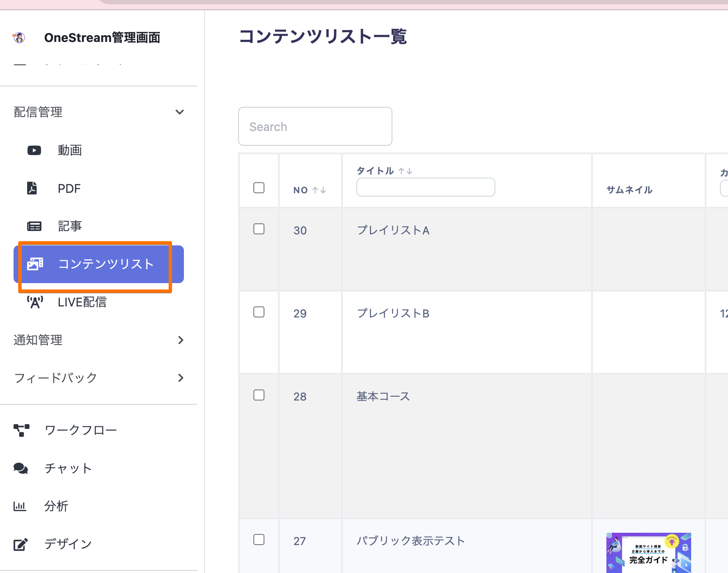
Task: Click the Search input field
Action: [315, 126]
